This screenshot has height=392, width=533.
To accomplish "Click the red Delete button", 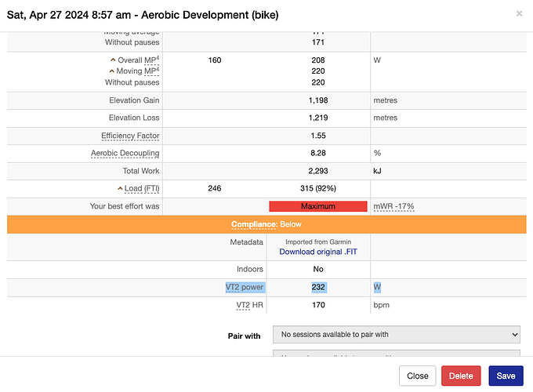I will click(461, 376).
